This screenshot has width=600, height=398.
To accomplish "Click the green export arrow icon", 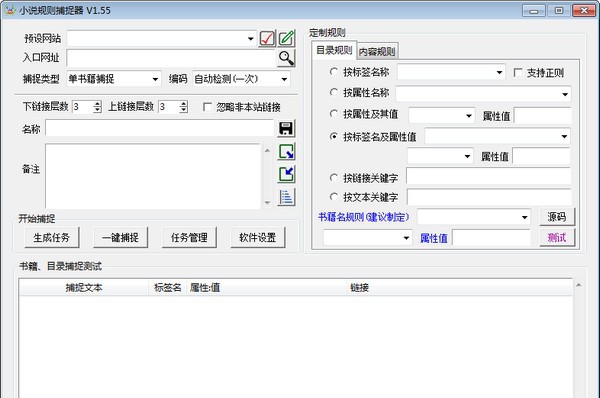I will [x=286, y=152].
